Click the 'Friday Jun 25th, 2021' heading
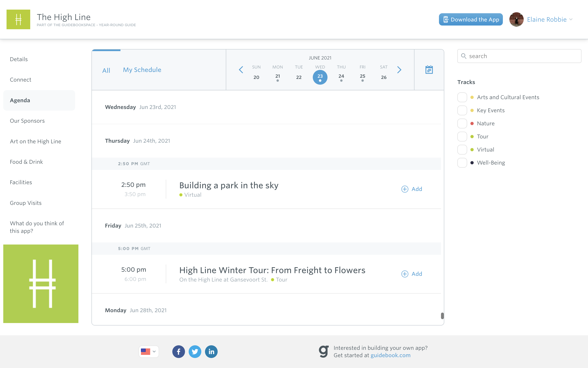588x368 pixels. 133,226
